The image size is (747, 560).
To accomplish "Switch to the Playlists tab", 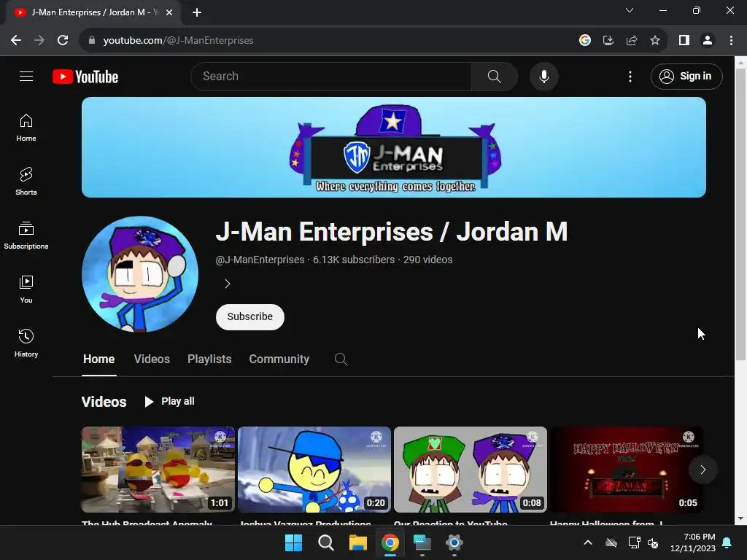I will pos(209,359).
